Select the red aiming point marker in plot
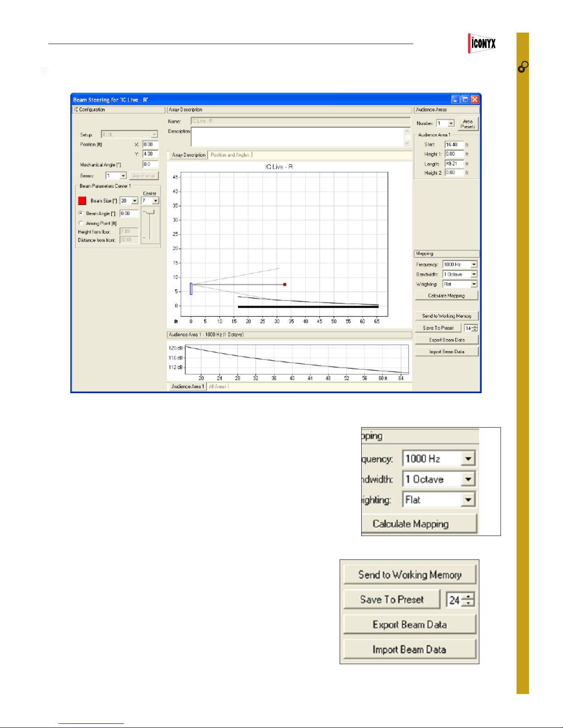This screenshot has height=728, width=563. [285, 285]
